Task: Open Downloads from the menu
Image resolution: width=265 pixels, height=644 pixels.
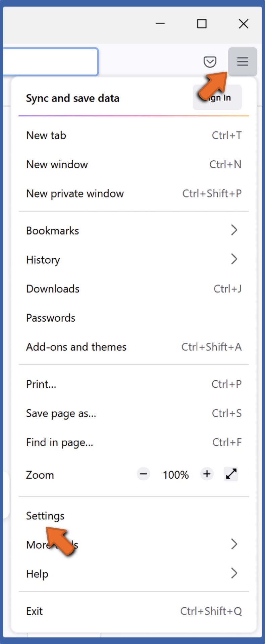Action: pyautogui.click(x=53, y=288)
